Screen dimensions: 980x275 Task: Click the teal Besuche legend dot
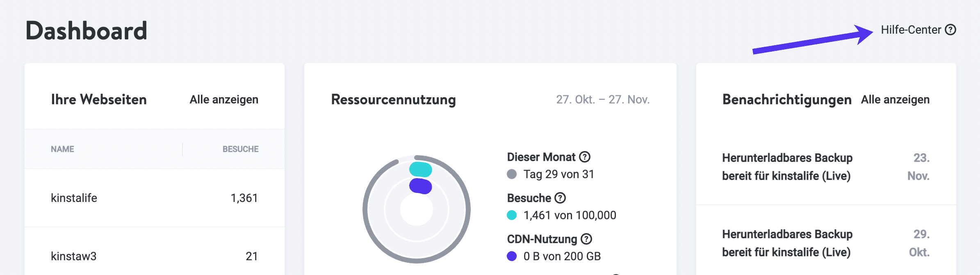pyautogui.click(x=512, y=215)
